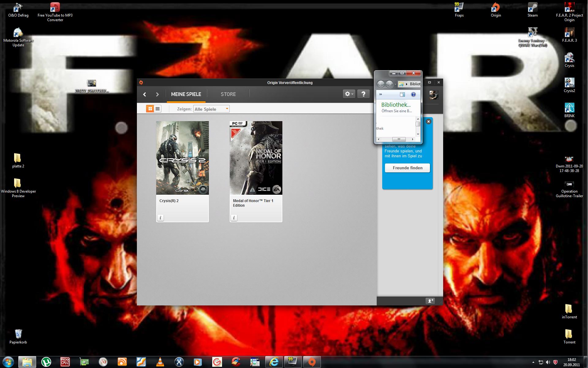Viewport: 588px width, 368px height.
Task: Dismiss the blue friends promo panel
Action: click(x=428, y=122)
